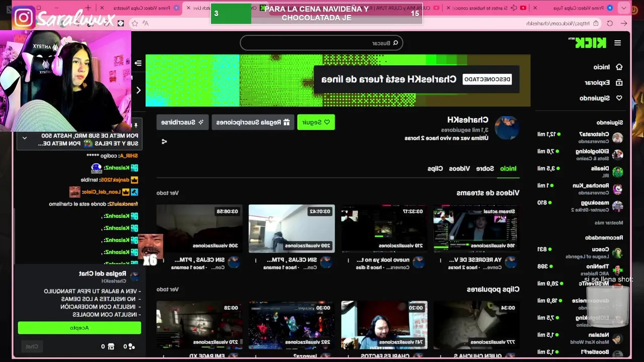Click the green Acepto chat rules button
The image size is (644, 362).
click(79, 328)
